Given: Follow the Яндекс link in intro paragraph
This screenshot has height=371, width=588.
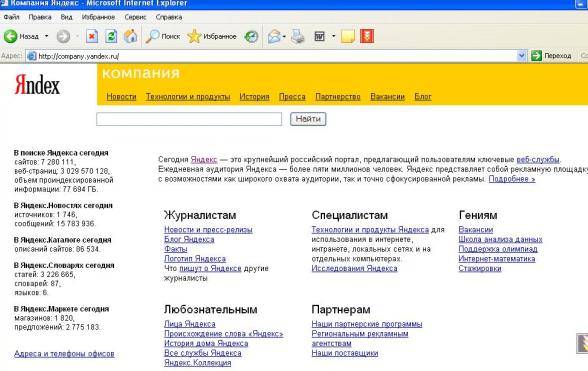Looking at the screenshot, I should tap(204, 159).
